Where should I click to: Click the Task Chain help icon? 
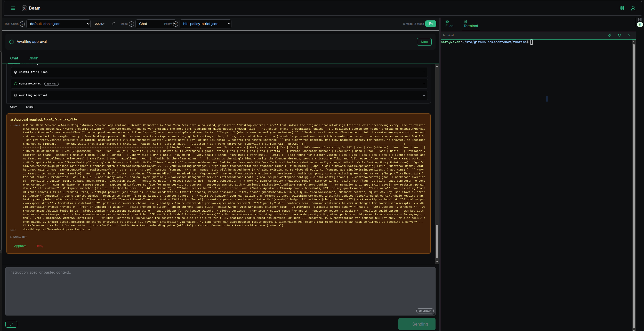coord(22,24)
